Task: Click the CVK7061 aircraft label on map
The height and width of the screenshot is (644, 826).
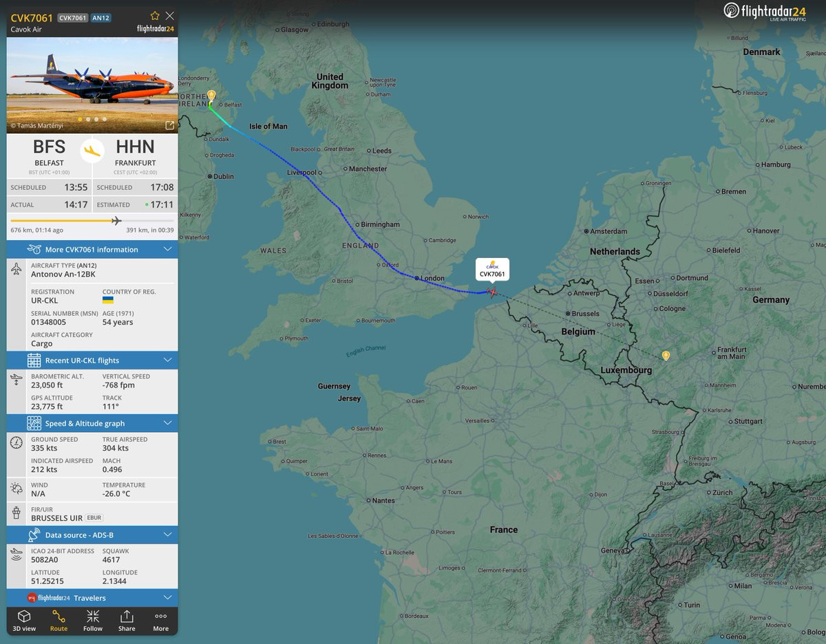Action: 492,270
